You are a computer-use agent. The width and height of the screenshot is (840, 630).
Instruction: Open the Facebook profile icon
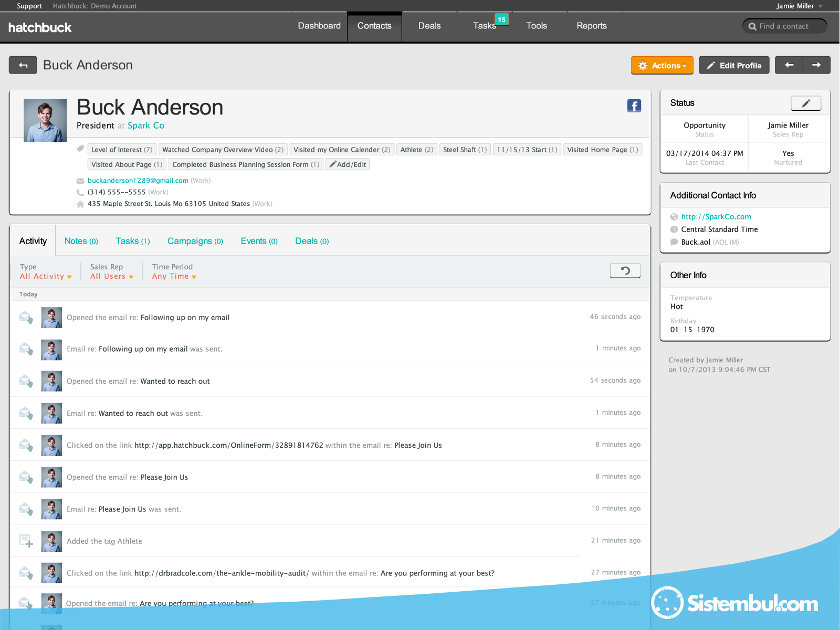634,106
